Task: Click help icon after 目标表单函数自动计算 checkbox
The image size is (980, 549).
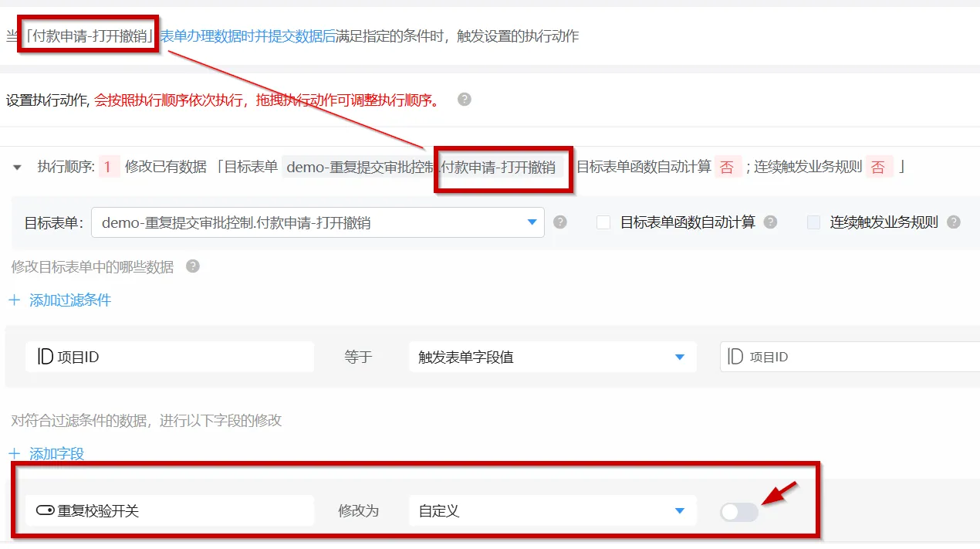Action: click(x=770, y=222)
